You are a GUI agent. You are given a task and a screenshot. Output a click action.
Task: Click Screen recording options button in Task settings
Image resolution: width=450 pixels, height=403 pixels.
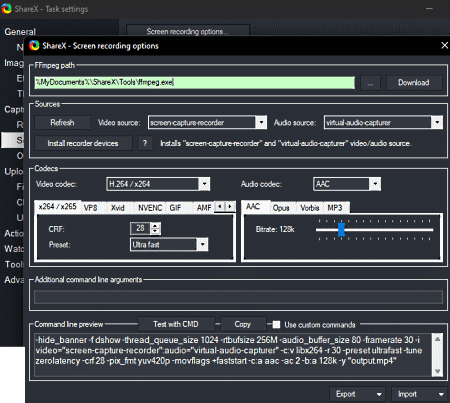188,31
